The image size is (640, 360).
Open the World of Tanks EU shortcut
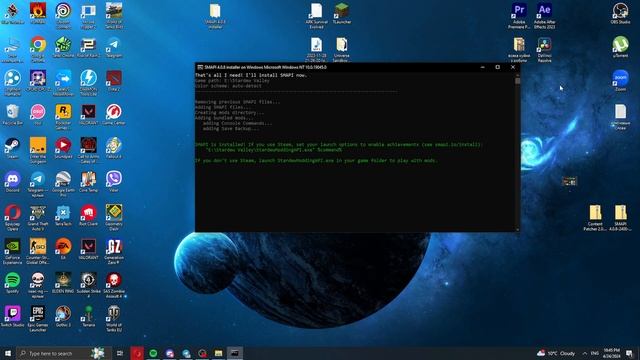click(113, 318)
